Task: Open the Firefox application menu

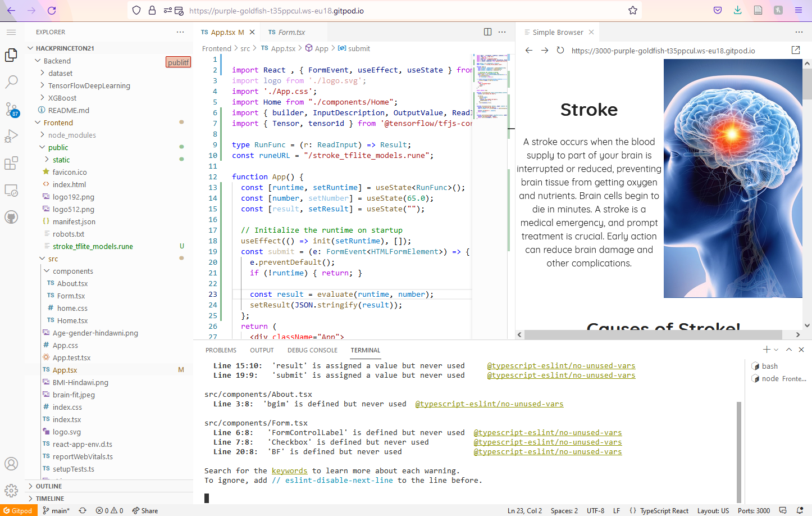Action: pos(798,10)
